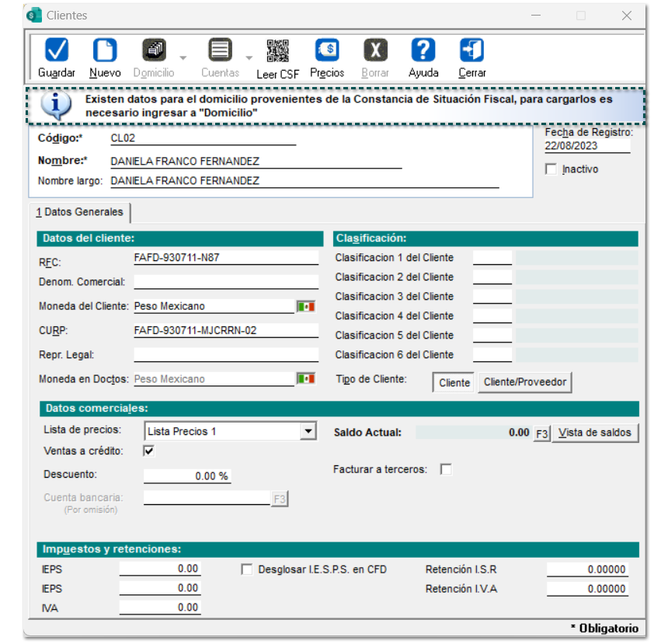The width and height of the screenshot is (654, 644).
Task: Open the Cuentas toolbar icon
Action: click(220, 50)
